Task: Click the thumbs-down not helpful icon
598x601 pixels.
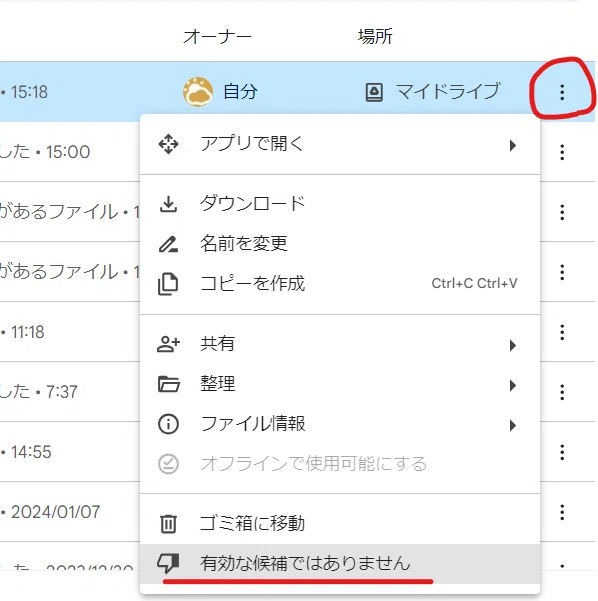Action: (168, 563)
